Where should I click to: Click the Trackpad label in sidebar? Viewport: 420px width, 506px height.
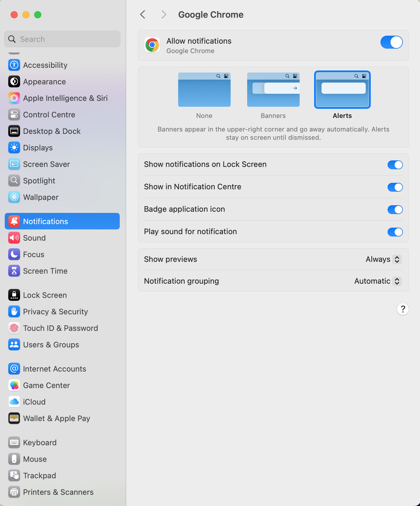tap(40, 476)
